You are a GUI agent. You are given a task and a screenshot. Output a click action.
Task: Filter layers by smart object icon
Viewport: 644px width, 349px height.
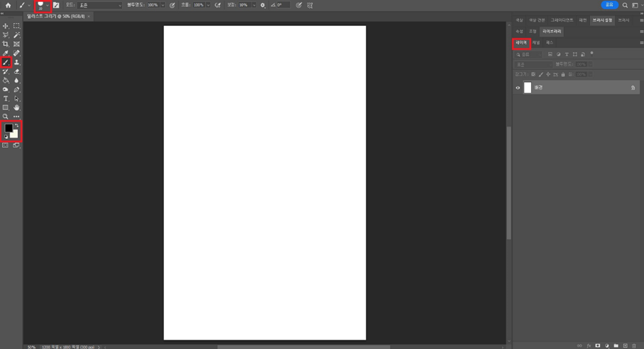pyautogui.click(x=583, y=54)
